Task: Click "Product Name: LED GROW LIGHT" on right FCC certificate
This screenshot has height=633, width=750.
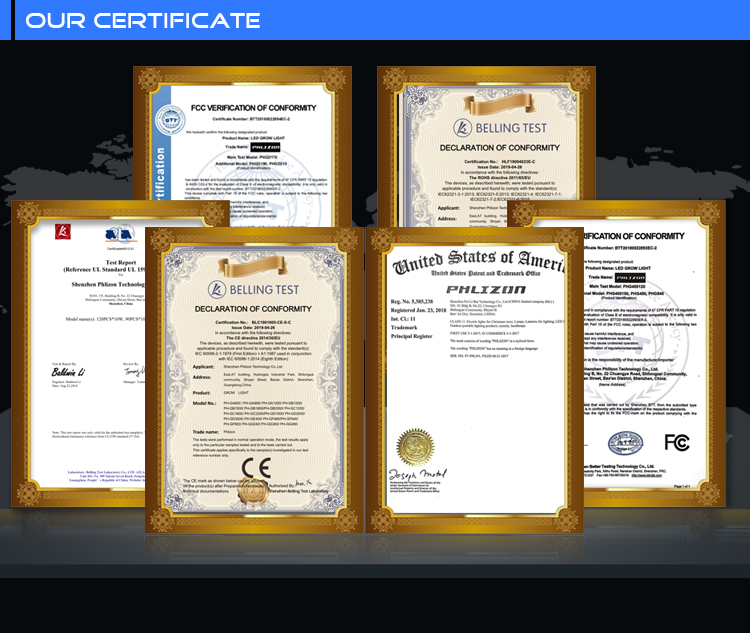Action: pos(618,268)
